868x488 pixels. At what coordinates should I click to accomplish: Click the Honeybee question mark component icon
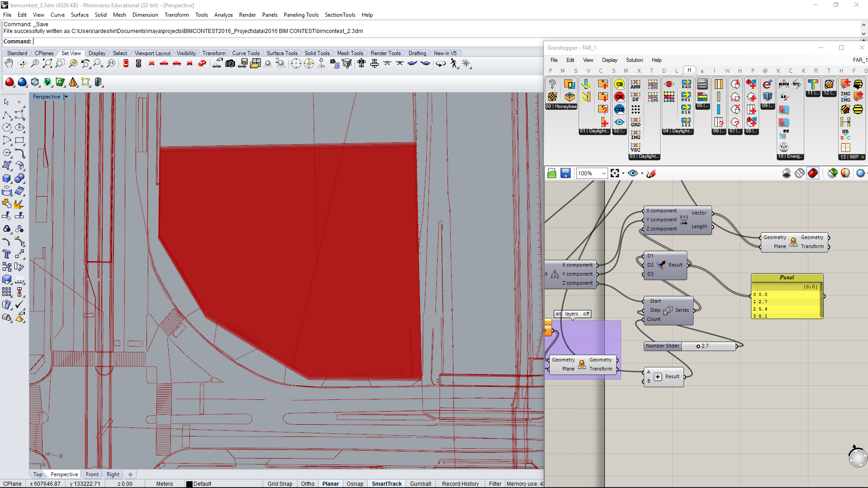pyautogui.click(x=552, y=84)
